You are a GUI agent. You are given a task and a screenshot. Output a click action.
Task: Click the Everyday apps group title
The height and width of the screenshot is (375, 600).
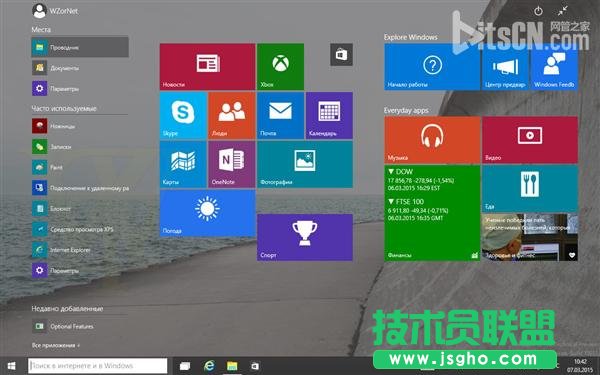click(x=406, y=110)
